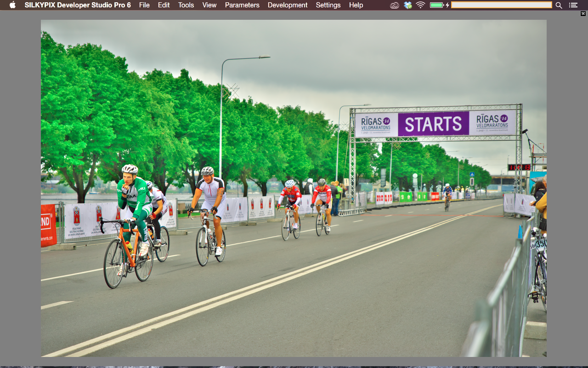Open the Parameters menu
This screenshot has width=588, height=368.
(x=242, y=5)
